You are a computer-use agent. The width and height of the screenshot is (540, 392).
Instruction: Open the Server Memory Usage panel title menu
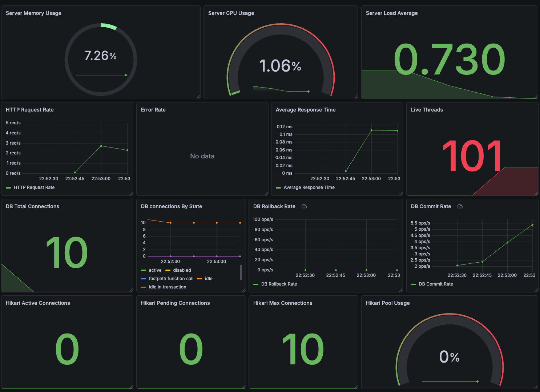coord(33,13)
